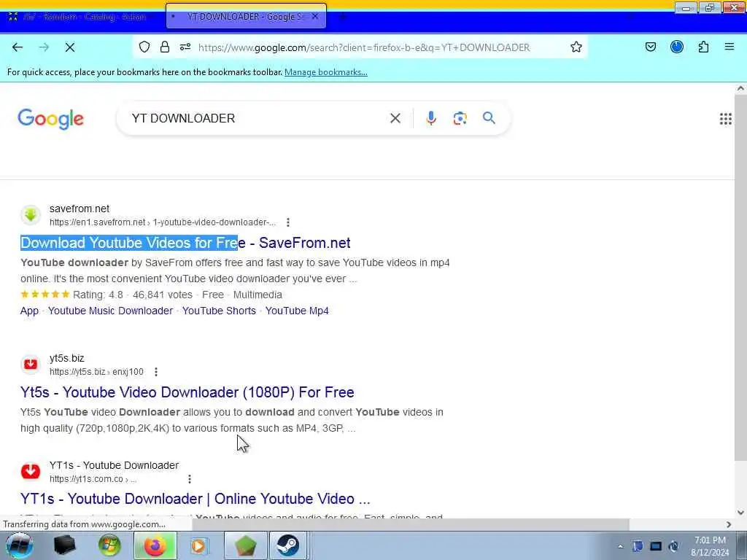Image resolution: width=747 pixels, height=560 pixels.
Task: Open tracking protection shield icon in address bar
Action: click(144, 47)
